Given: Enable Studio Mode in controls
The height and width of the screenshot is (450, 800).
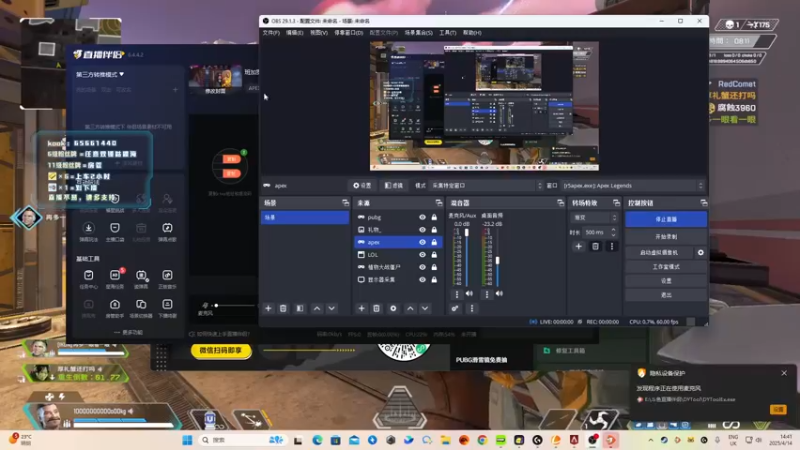Looking at the screenshot, I should click(x=666, y=267).
